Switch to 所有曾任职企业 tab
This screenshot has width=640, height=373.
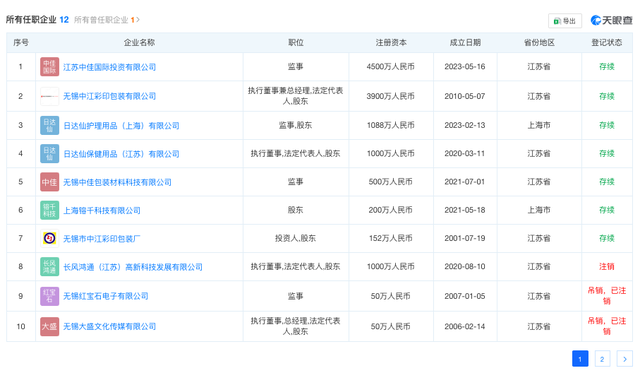[x=107, y=20]
